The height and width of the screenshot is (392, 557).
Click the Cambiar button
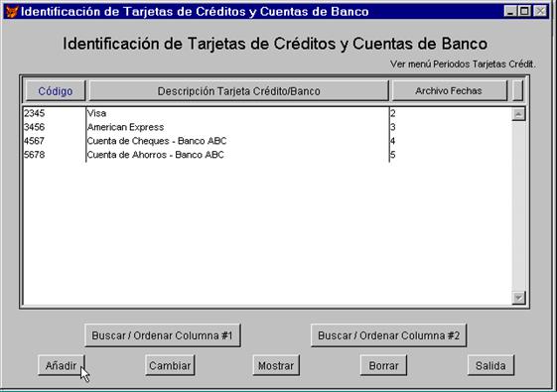[170, 365]
